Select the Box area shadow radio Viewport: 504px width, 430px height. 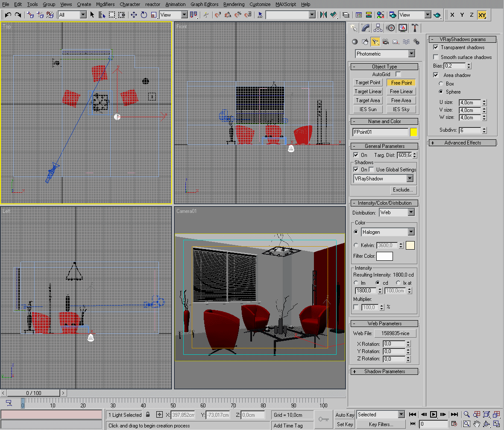coord(441,84)
